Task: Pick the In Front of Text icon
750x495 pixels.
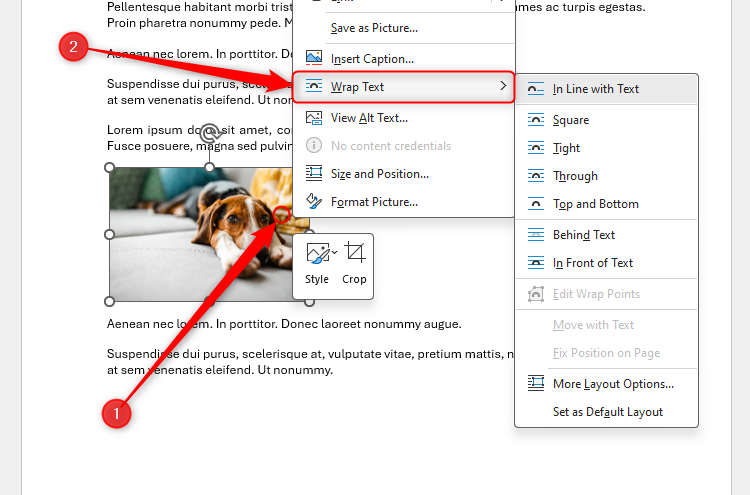Action: (536, 263)
